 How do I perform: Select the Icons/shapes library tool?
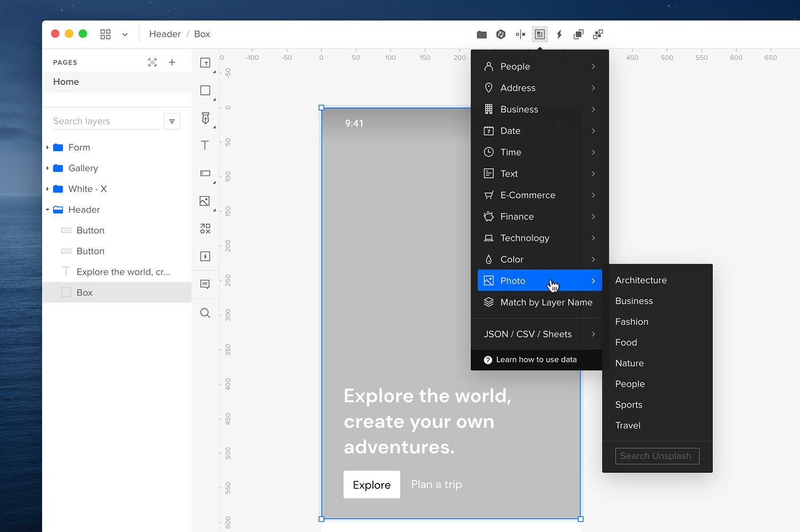click(205, 229)
